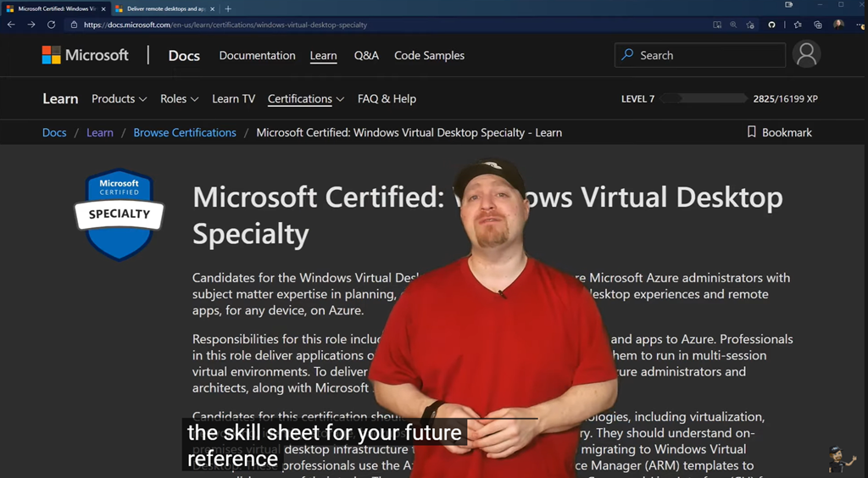Open the Certifications dropdown

point(305,98)
